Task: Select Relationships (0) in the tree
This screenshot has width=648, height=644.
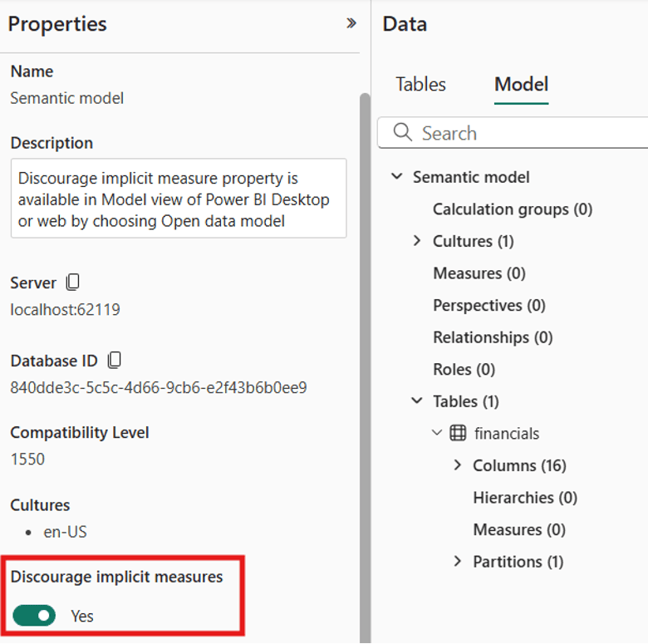Action: [492, 337]
